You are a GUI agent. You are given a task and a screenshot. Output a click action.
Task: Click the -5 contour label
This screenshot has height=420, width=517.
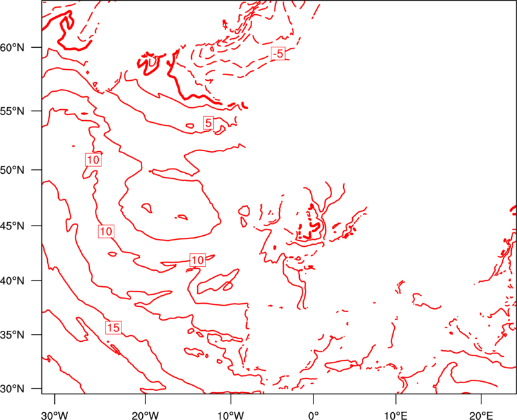click(279, 54)
